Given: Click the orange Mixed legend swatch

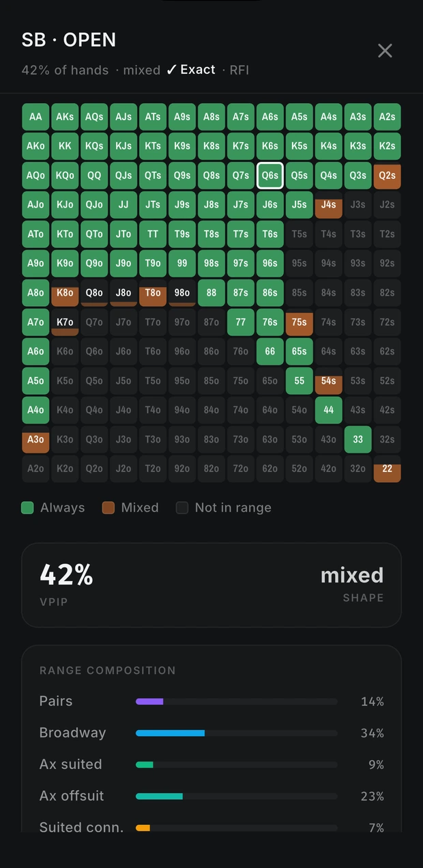Looking at the screenshot, I should [x=108, y=507].
